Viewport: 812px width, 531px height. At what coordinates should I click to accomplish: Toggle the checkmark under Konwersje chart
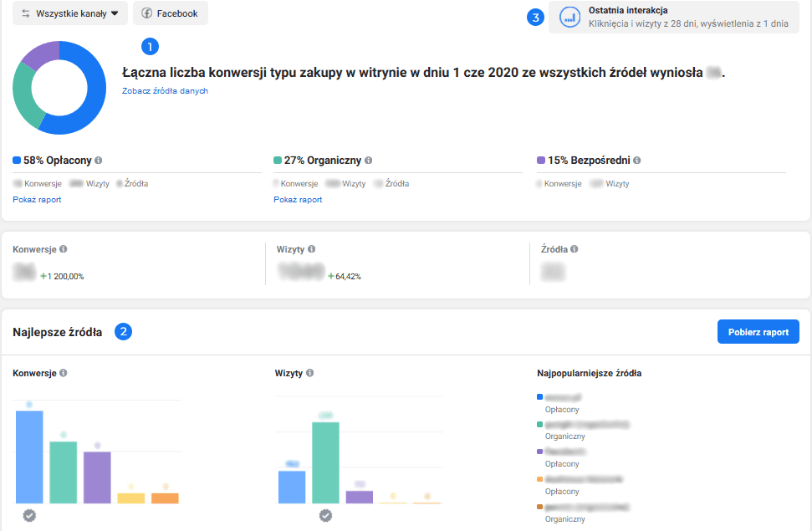(x=29, y=515)
